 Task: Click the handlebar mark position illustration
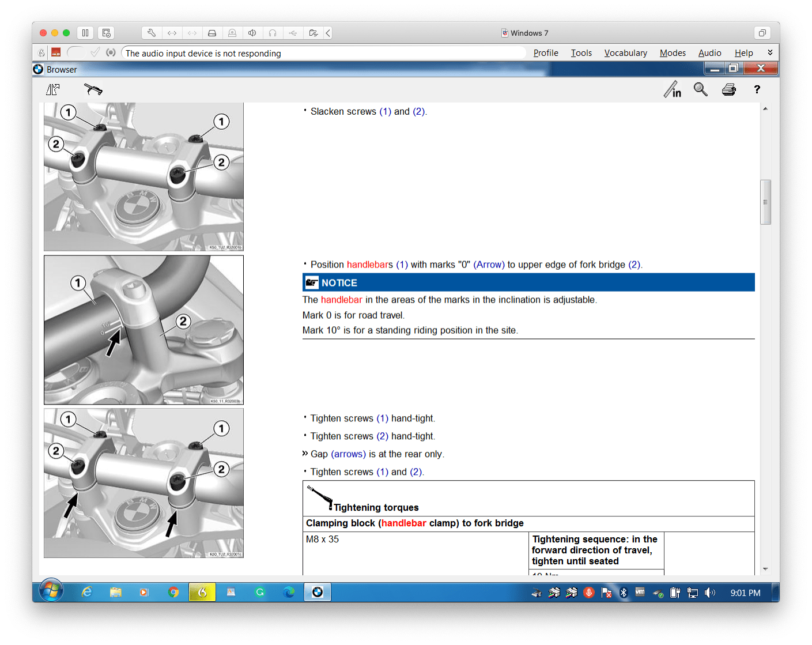(143, 330)
